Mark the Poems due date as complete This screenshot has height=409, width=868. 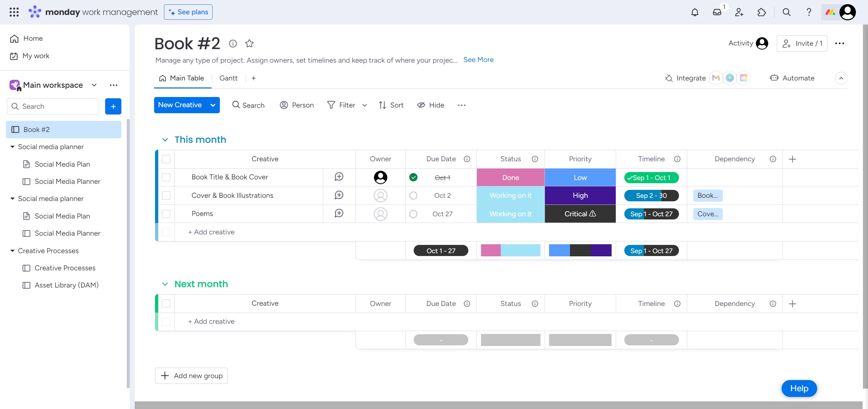pyautogui.click(x=413, y=214)
